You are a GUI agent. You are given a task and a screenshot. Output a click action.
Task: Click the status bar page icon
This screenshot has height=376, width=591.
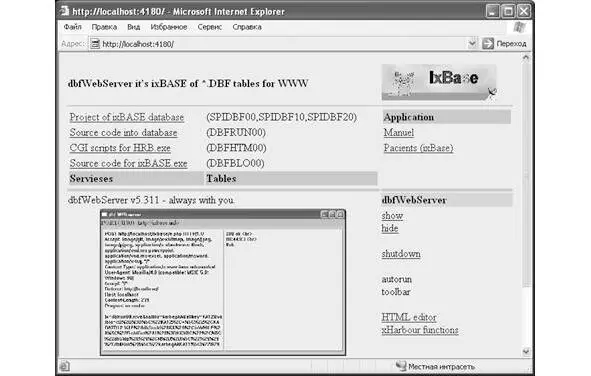click(x=64, y=366)
